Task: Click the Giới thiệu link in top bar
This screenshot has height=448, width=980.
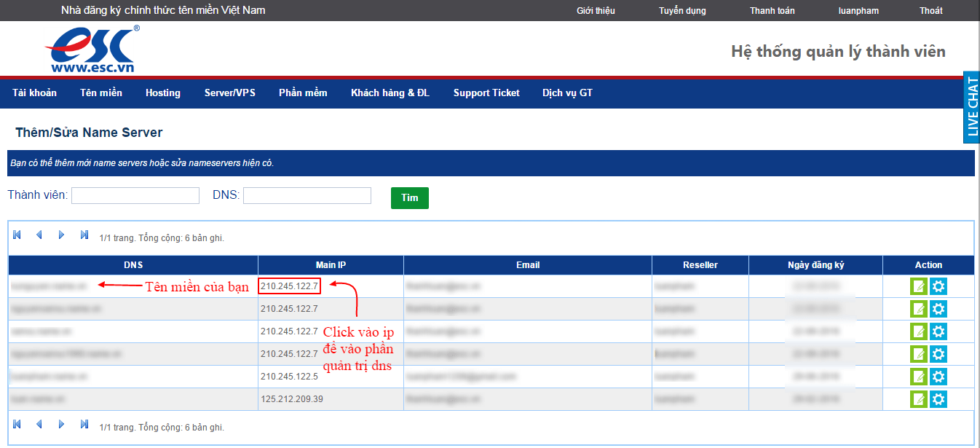Action: tap(596, 11)
